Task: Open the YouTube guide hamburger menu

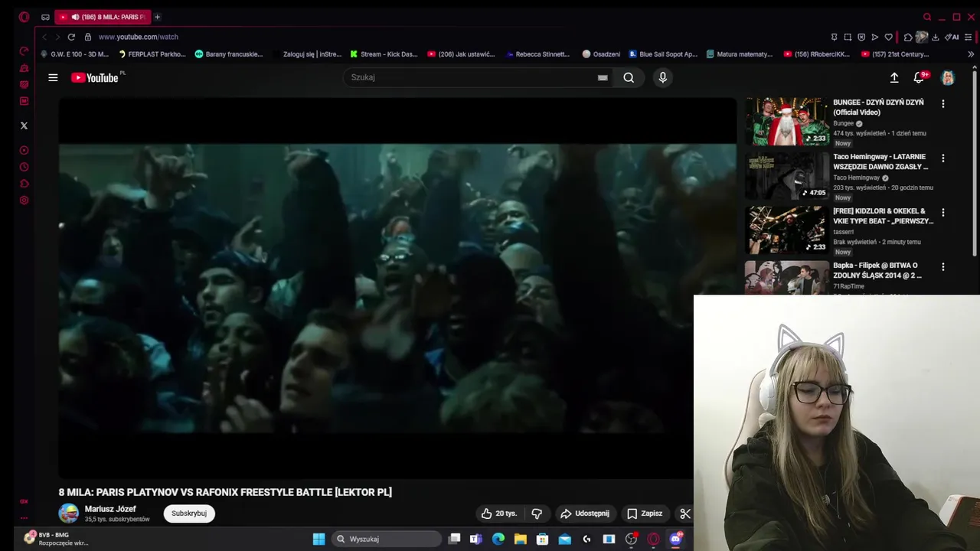Action: pos(53,77)
